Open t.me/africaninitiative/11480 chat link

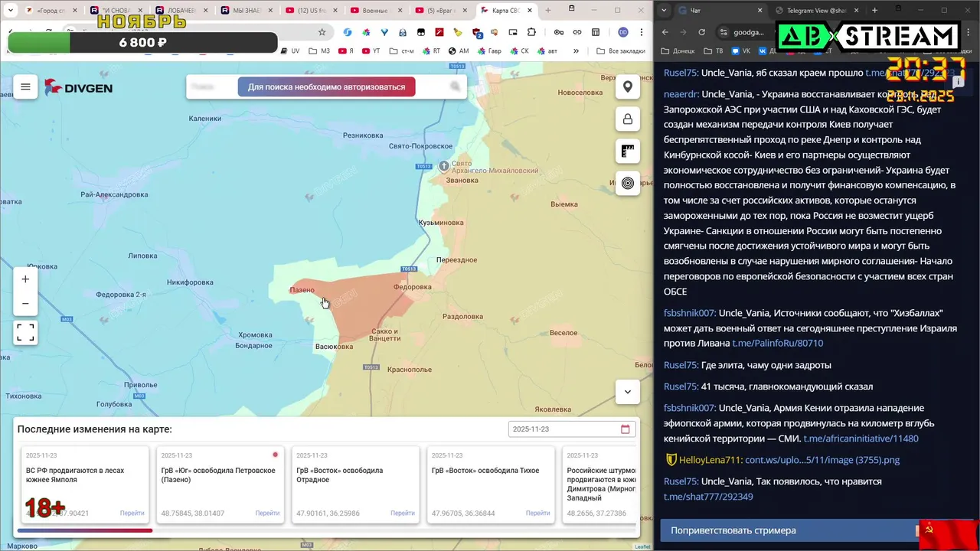[x=861, y=439]
